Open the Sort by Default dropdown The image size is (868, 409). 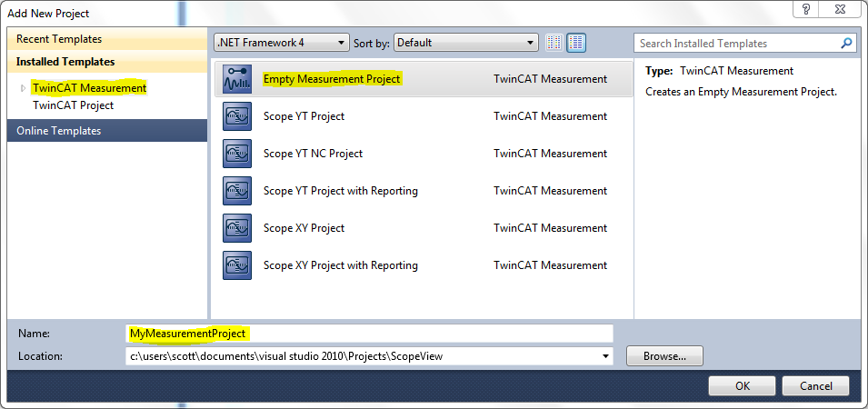pos(465,43)
